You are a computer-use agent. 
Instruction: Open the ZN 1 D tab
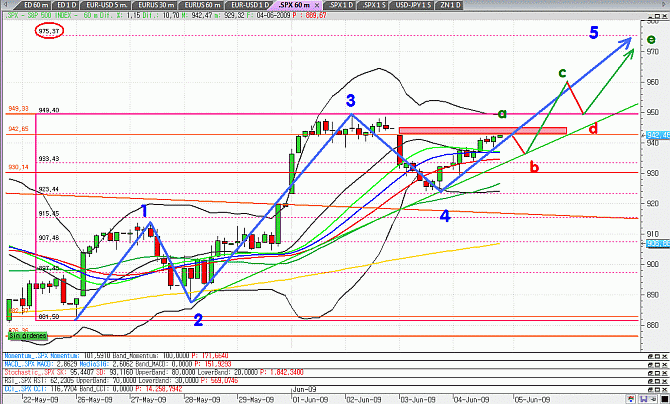click(449, 5)
